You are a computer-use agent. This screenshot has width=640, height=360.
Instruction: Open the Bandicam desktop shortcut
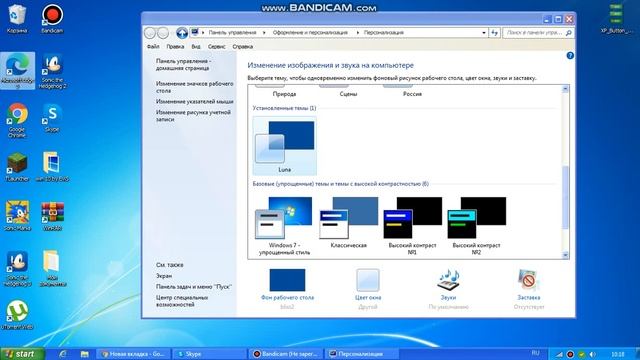point(52,18)
